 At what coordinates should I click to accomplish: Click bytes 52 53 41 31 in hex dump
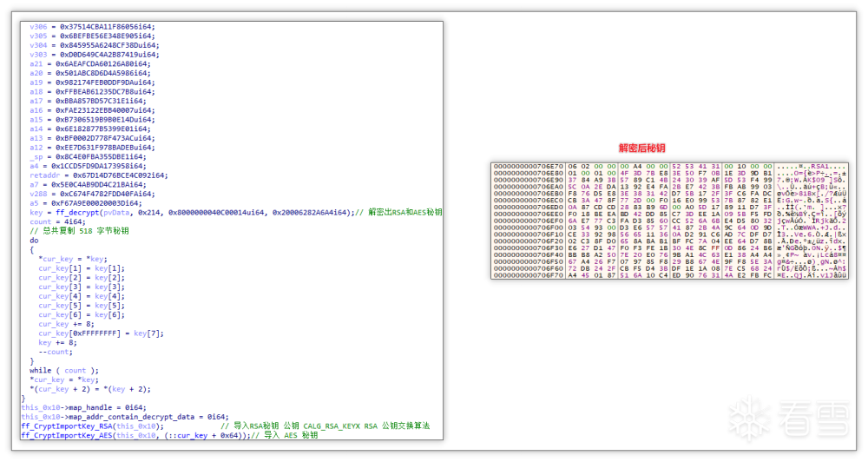pos(696,166)
